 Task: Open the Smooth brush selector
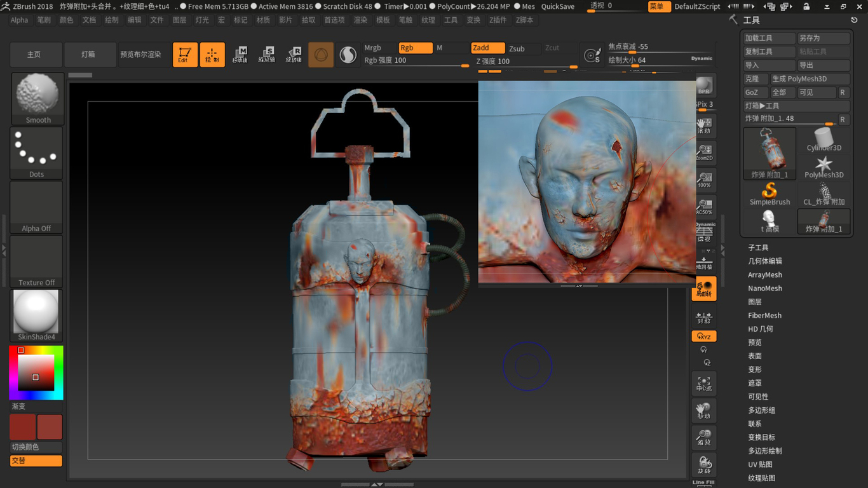click(38, 98)
